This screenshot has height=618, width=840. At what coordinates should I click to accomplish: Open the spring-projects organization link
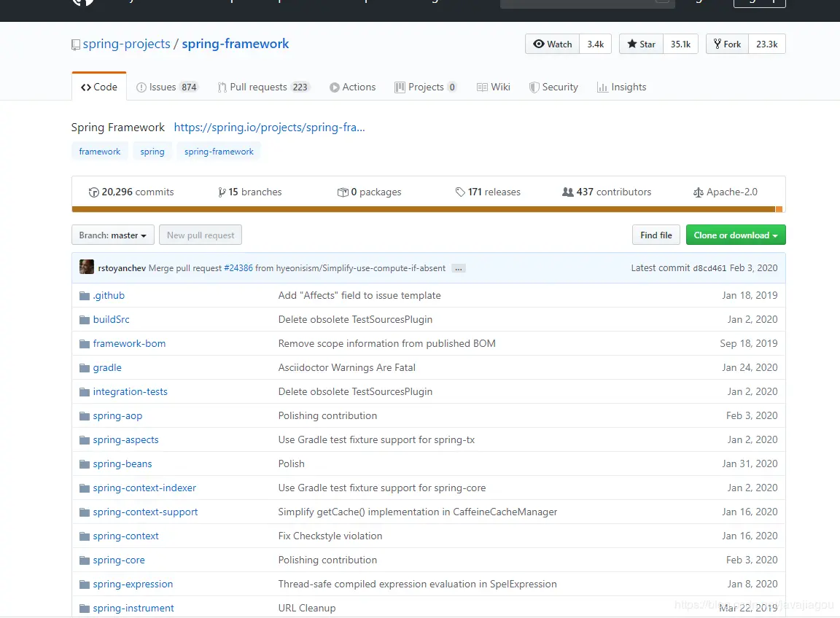tap(126, 44)
